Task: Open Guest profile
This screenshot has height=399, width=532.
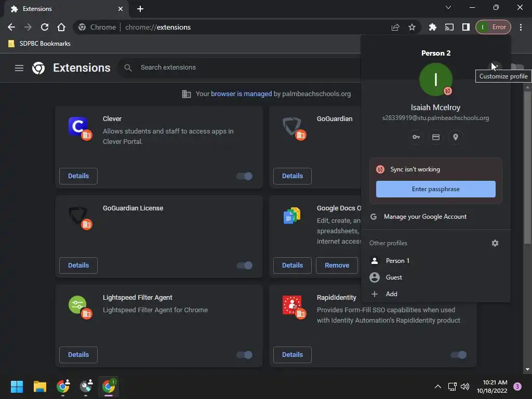Action: point(436,277)
